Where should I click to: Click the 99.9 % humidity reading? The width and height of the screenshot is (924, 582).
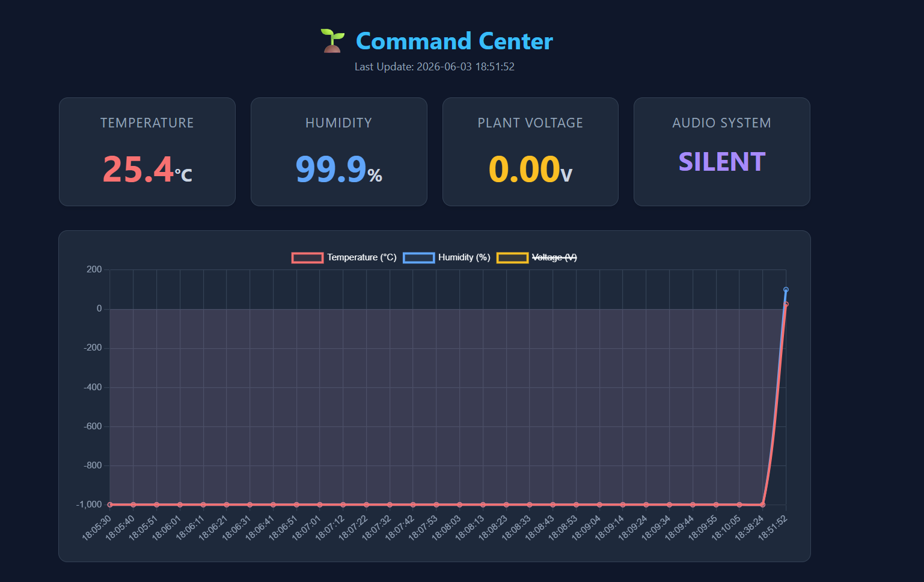339,170
